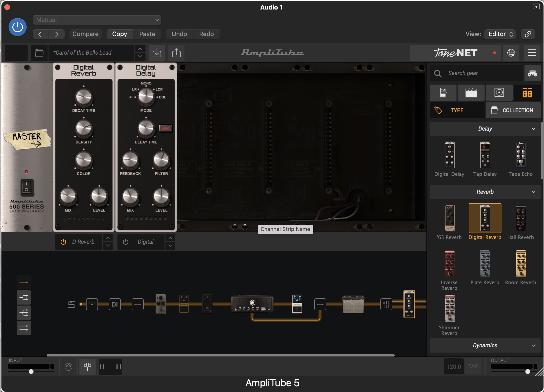
Task: Select the single series signal routing
Action: 24,282
